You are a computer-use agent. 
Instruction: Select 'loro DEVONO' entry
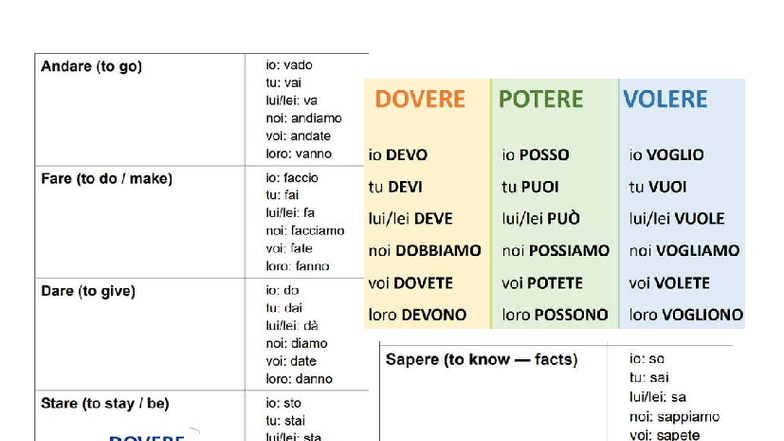click(x=418, y=315)
